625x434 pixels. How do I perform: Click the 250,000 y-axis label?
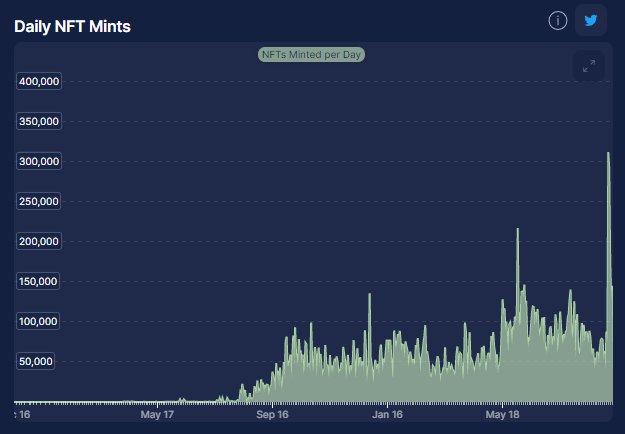pos(39,201)
